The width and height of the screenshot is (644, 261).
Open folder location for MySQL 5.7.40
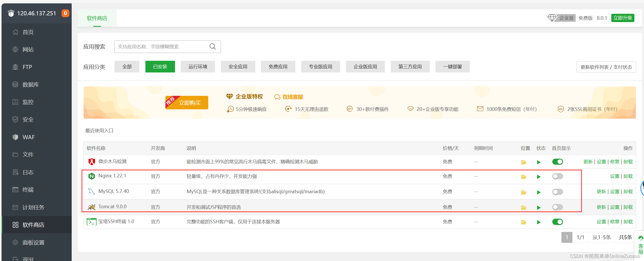pyautogui.click(x=524, y=192)
